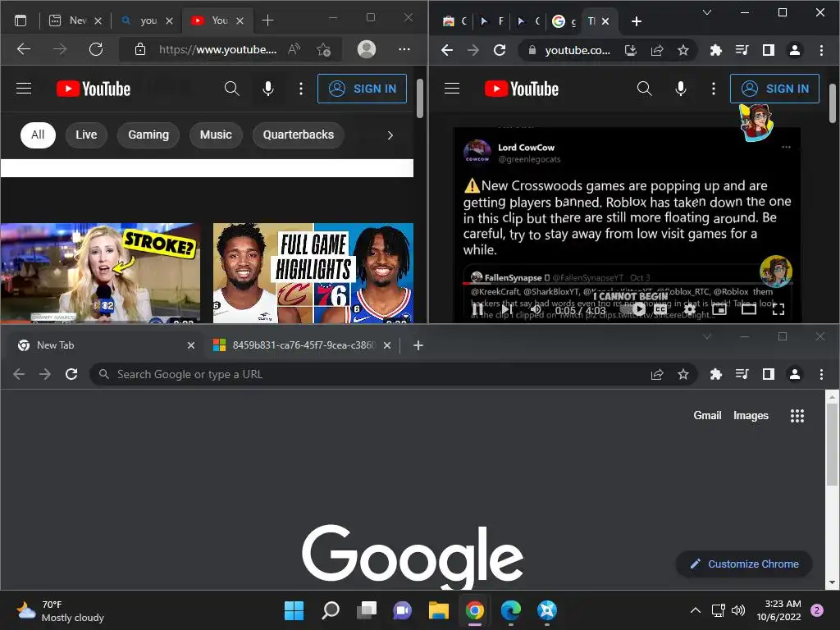840x630 pixels.
Task: Add page to Edge favorites
Action: point(323,49)
